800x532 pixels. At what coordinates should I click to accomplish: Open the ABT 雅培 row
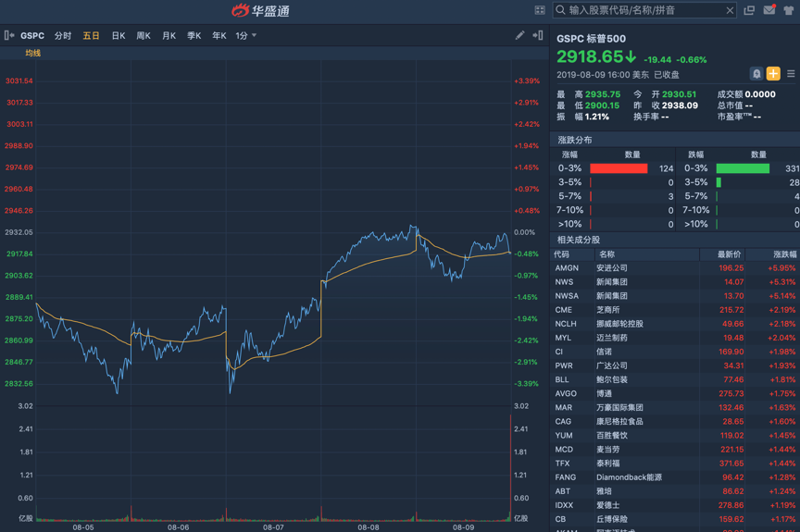(675, 491)
